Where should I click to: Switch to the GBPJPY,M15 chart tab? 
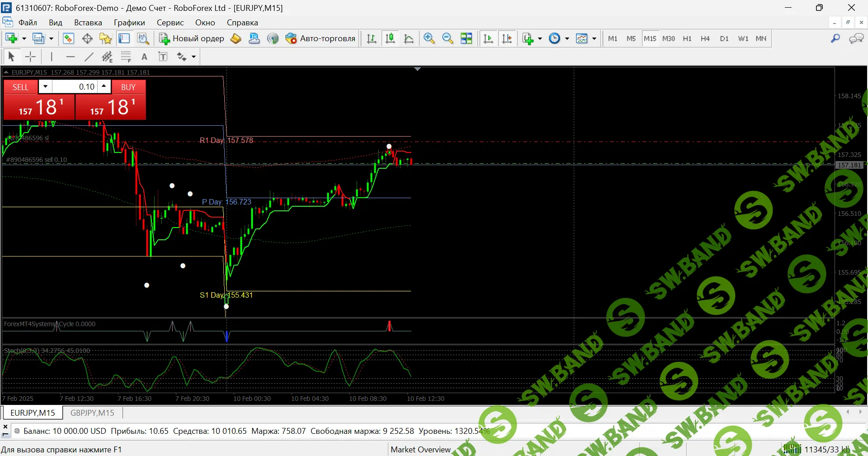click(x=92, y=413)
